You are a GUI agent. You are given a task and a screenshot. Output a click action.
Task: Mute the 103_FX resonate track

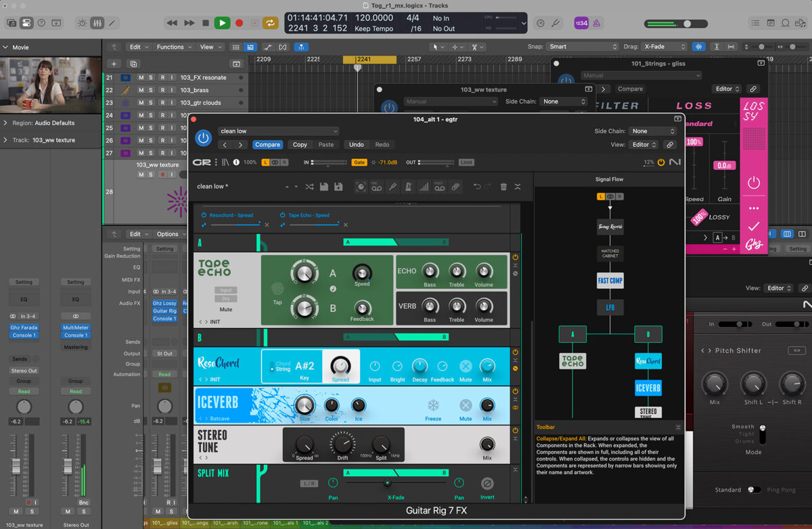[141, 78]
